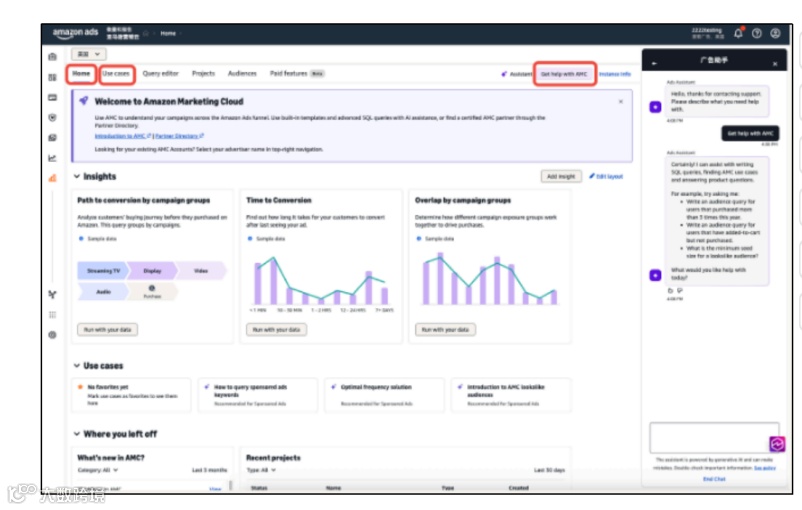Click the purple send icon in chat box

click(777, 444)
